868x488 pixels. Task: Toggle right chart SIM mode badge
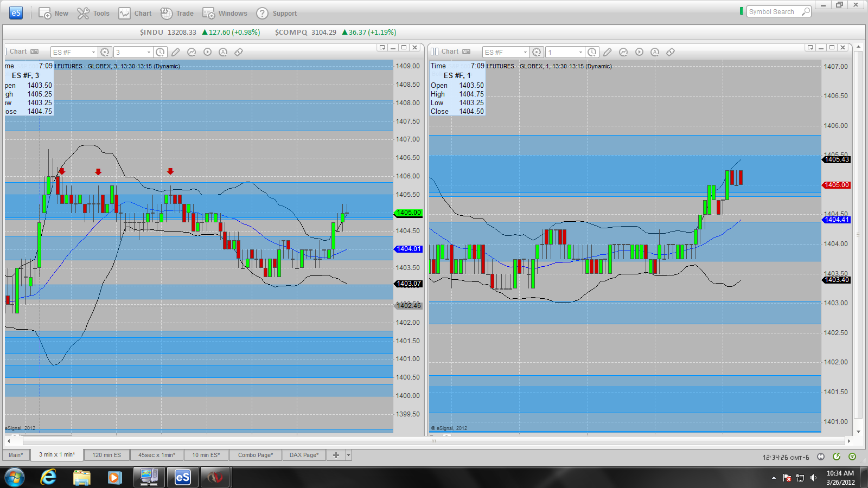[466, 52]
